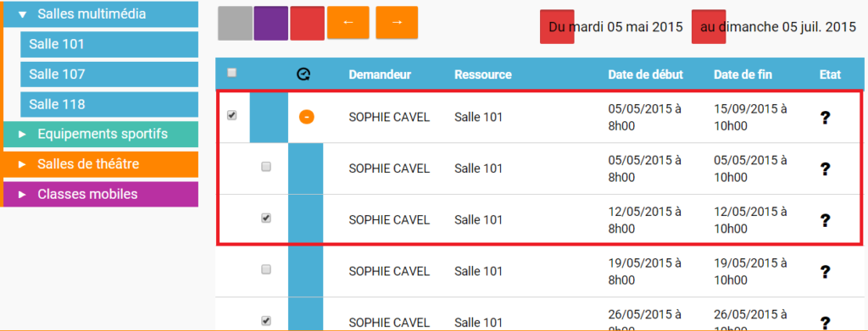
Task: Select Salle 101 in the sidebar
Action: click(109, 44)
